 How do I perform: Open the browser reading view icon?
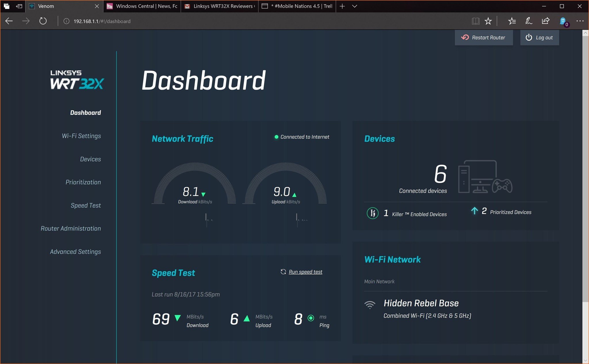(475, 21)
